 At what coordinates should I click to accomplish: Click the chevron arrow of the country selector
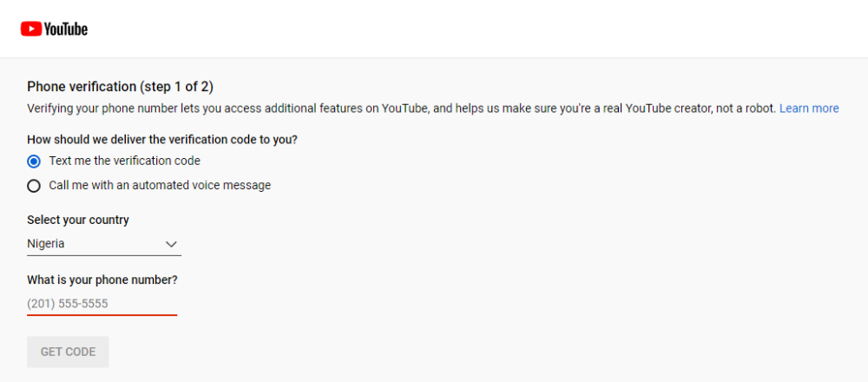pos(171,244)
